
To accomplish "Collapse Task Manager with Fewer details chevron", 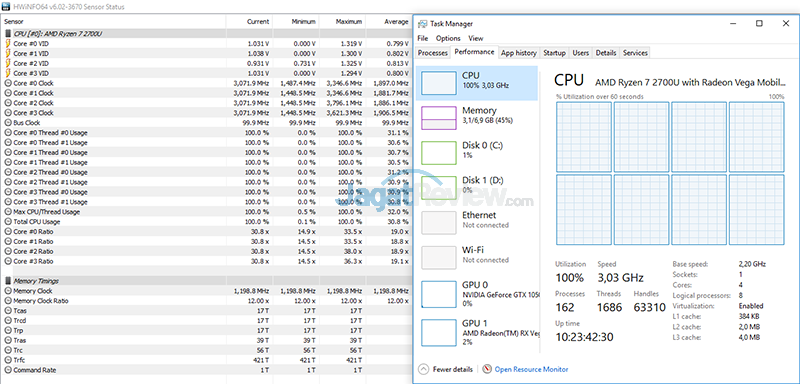I will pyautogui.click(x=423, y=369).
